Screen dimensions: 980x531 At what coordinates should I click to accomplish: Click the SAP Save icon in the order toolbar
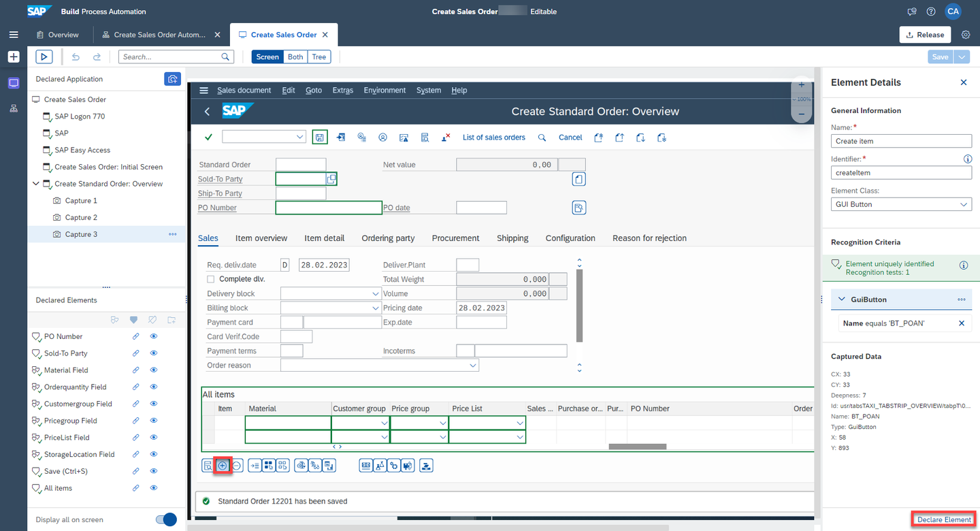point(320,138)
